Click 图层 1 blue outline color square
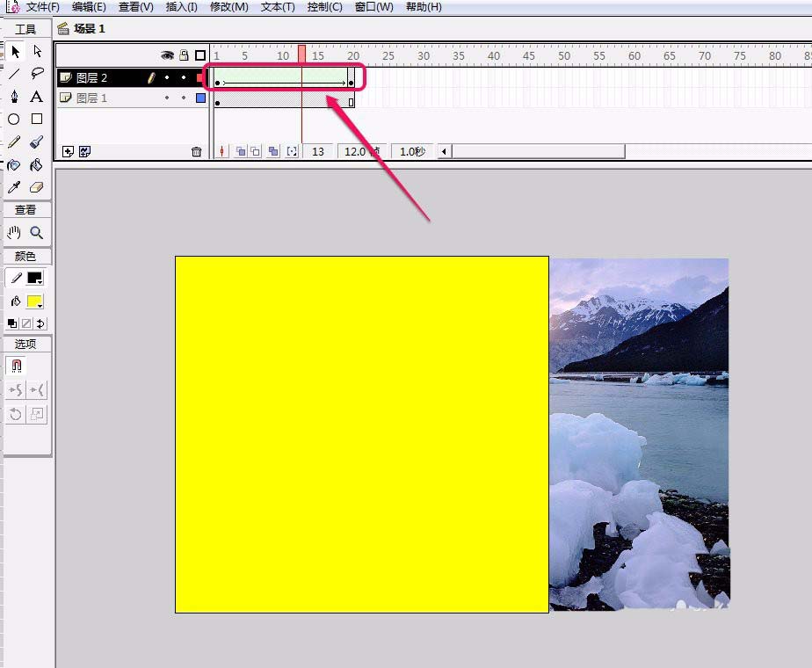 tap(201, 98)
